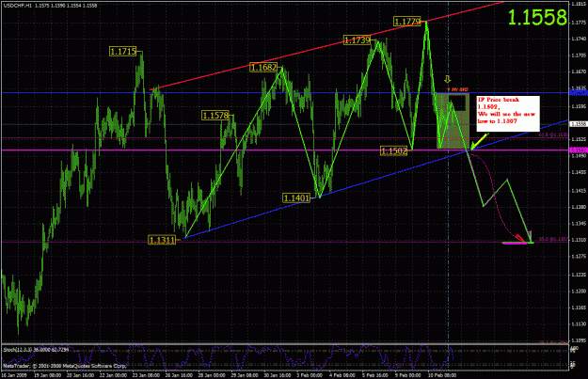Click the '20 Jan 16:00' date axis label
The height and width of the screenshot is (379, 588).
[80, 375]
